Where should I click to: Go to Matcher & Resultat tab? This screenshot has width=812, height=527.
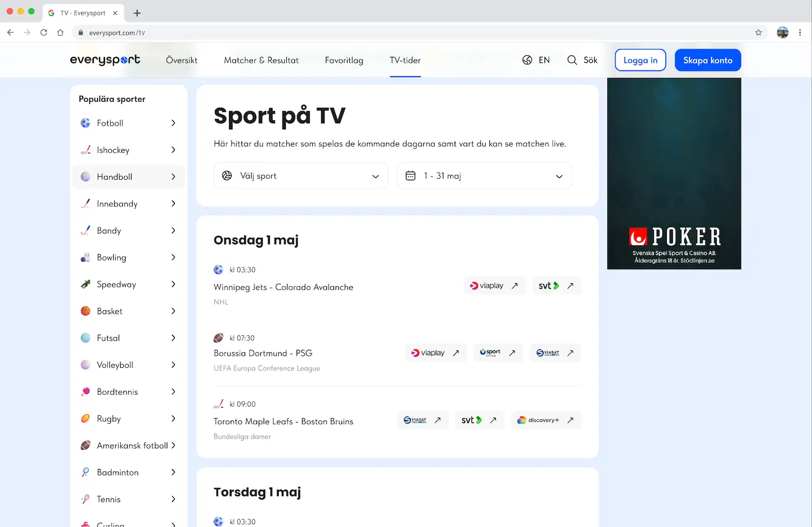261,60
